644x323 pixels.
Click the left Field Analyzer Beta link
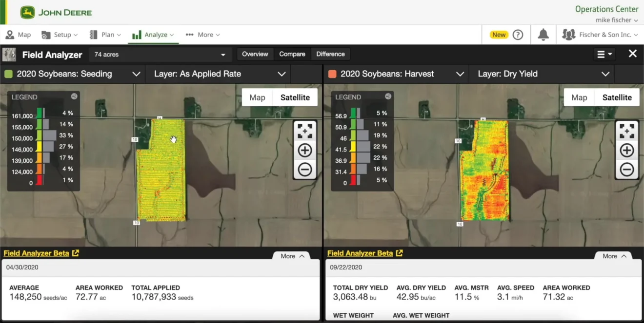click(x=41, y=253)
